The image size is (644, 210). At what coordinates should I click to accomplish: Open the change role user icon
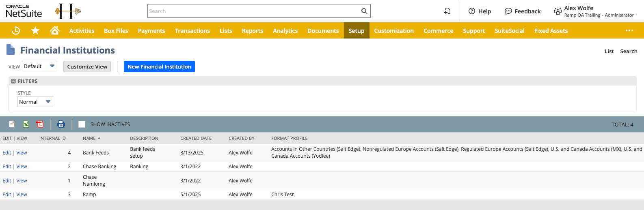558,11
